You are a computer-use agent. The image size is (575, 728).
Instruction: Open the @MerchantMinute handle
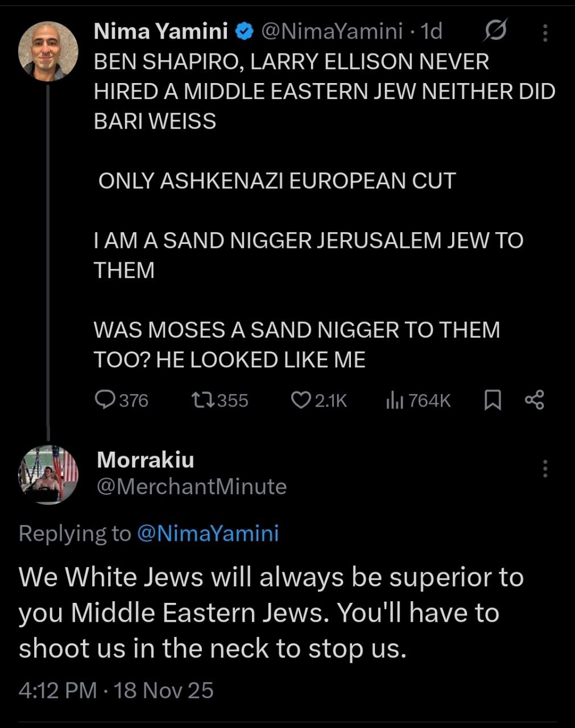pos(192,486)
